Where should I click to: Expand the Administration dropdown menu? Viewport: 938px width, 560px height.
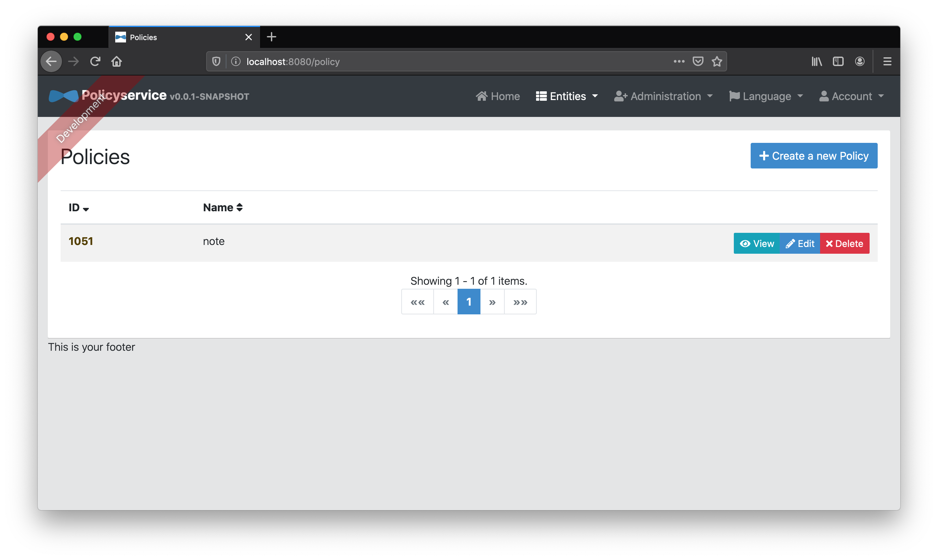[663, 96]
